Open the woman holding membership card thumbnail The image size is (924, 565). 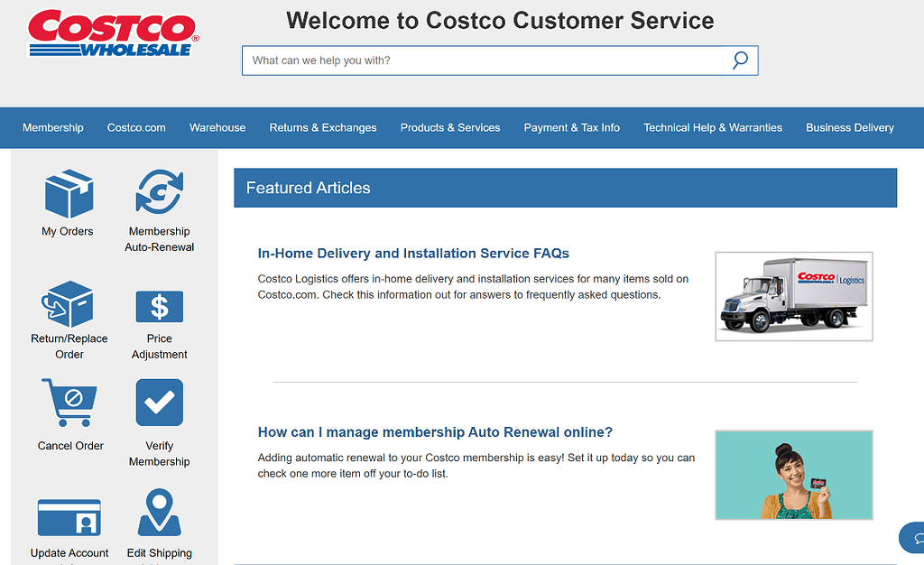(x=794, y=475)
